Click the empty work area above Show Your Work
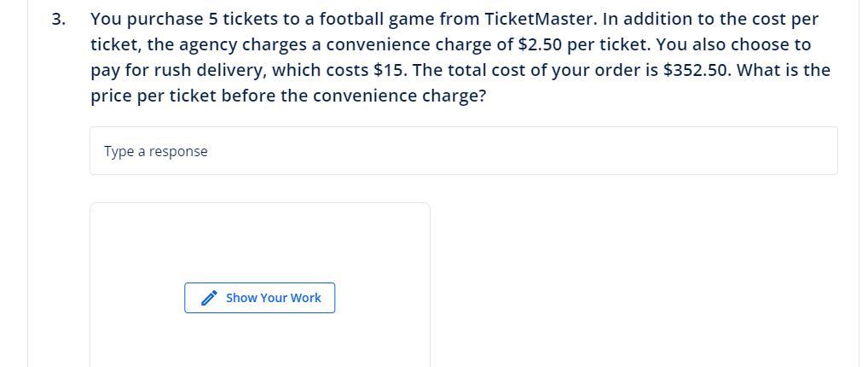The image size is (868, 367). point(259,242)
